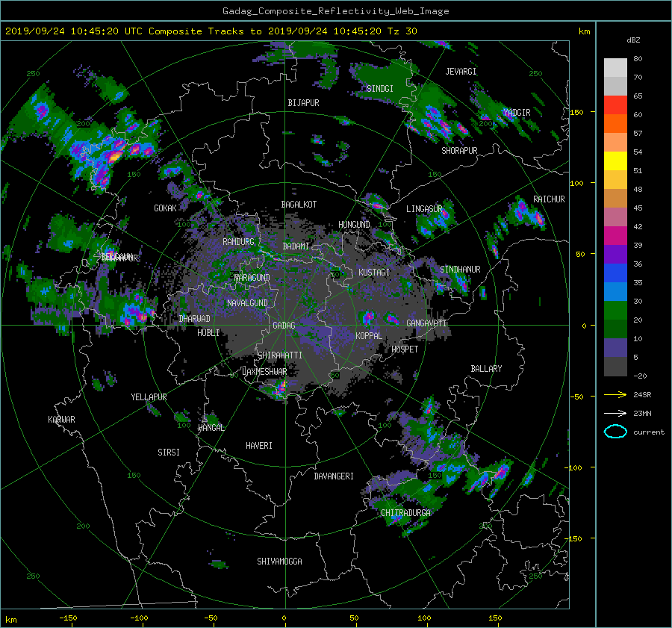Click the storm cell beside RAICHUR label
672x628 pixels.
coord(526,213)
